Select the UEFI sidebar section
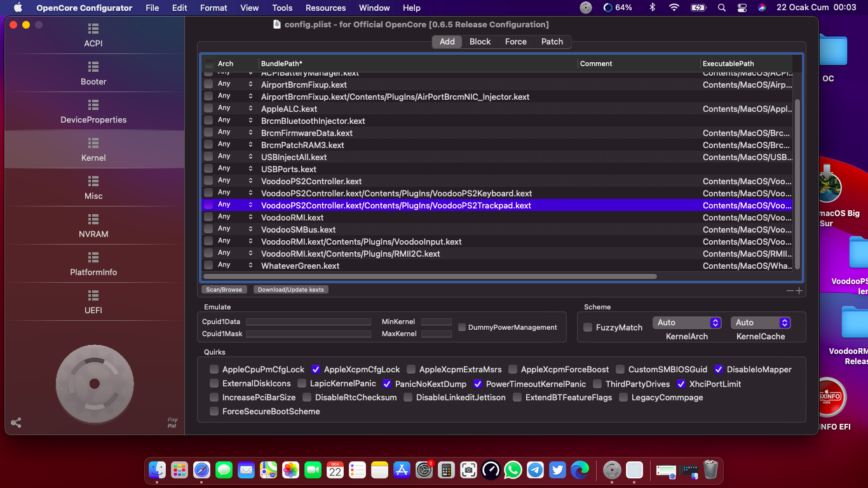Viewport: 868px width, 488px height. pyautogui.click(x=93, y=302)
